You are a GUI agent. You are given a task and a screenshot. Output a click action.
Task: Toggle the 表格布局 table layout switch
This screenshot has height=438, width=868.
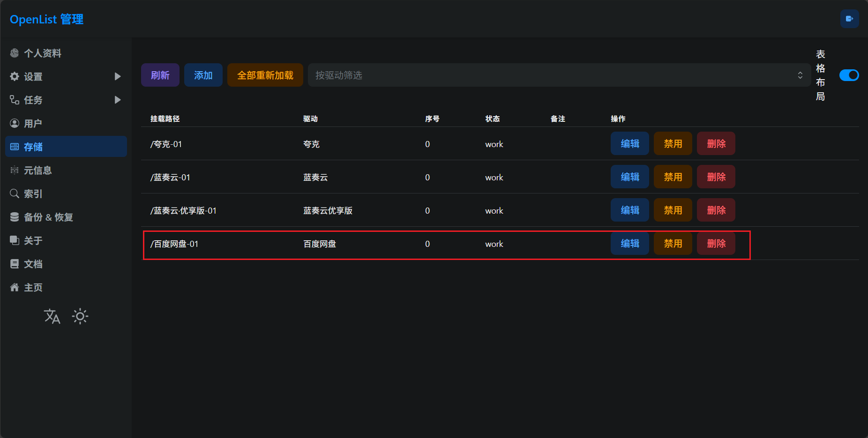849,75
